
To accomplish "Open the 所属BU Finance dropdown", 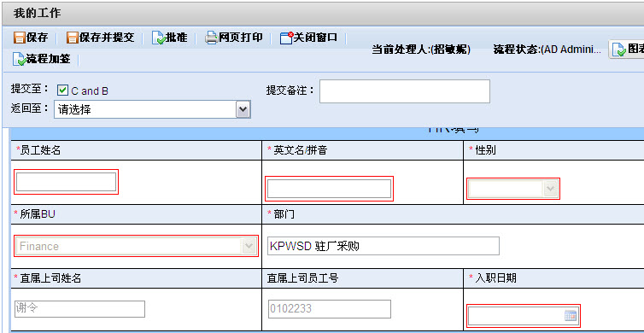I will click(136, 246).
